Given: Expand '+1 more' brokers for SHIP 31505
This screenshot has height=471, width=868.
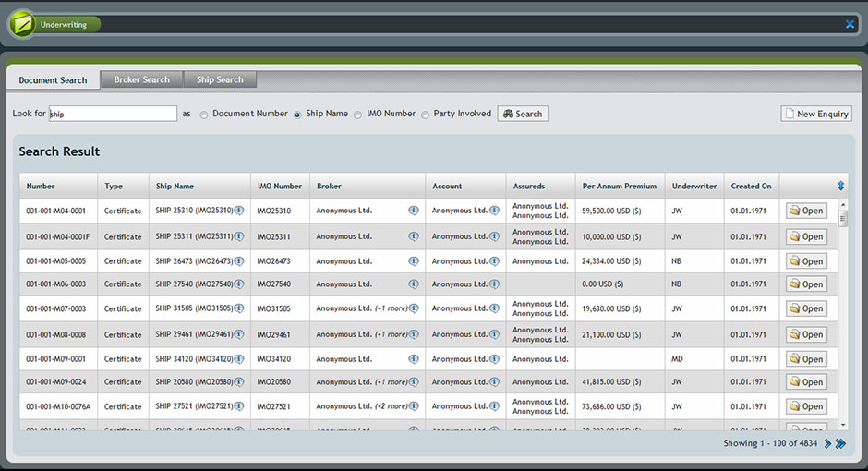Looking at the screenshot, I should 391,308.
